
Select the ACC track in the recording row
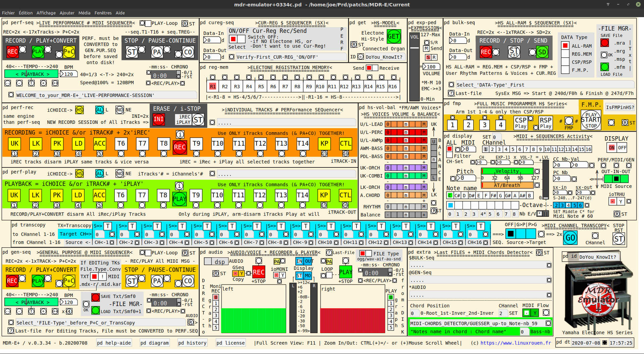[100, 144]
